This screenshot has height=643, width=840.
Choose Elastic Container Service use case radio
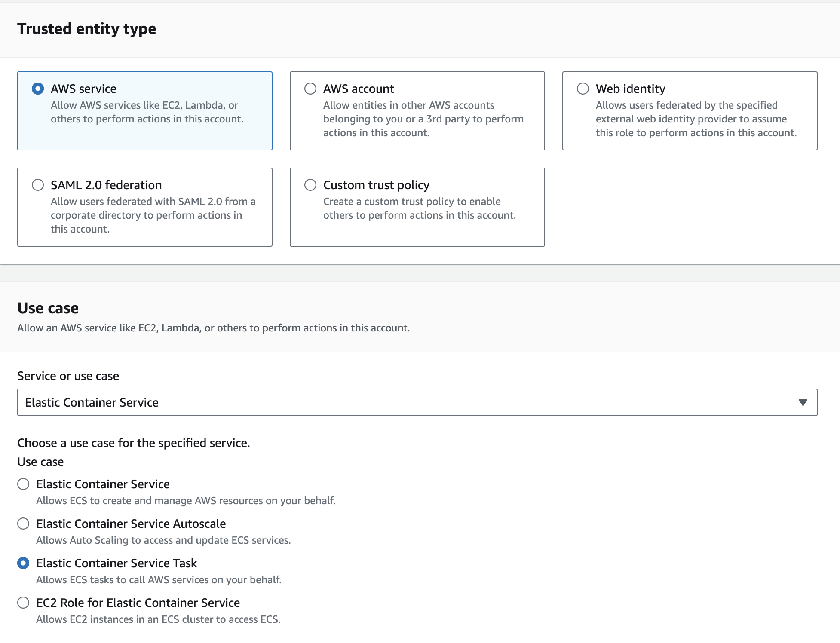coord(23,484)
